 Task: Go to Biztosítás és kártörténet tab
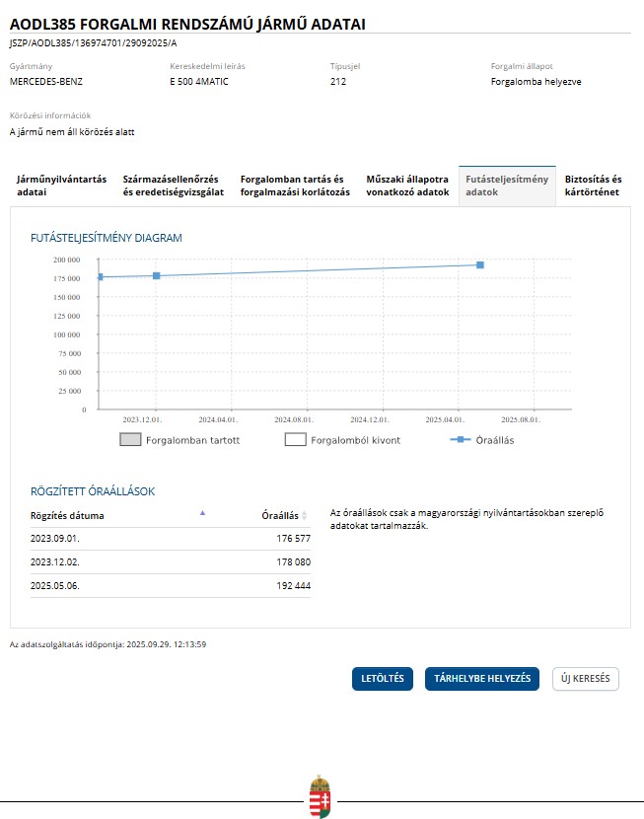(x=594, y=186)
